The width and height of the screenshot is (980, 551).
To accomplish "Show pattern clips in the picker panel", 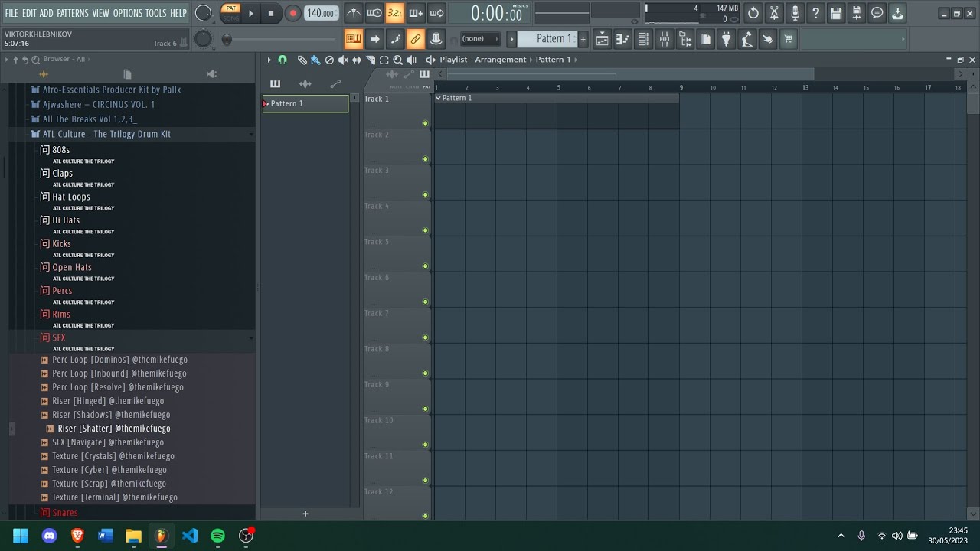I will point(276,84).
